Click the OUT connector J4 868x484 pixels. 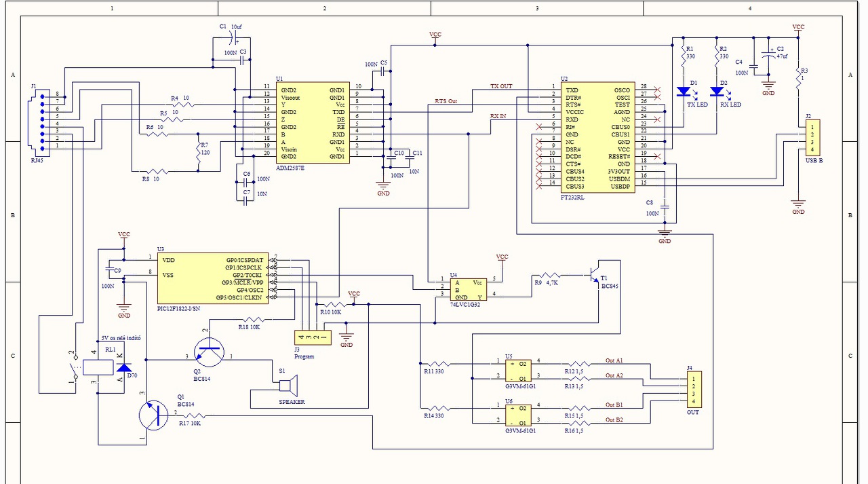coord(693,390)
